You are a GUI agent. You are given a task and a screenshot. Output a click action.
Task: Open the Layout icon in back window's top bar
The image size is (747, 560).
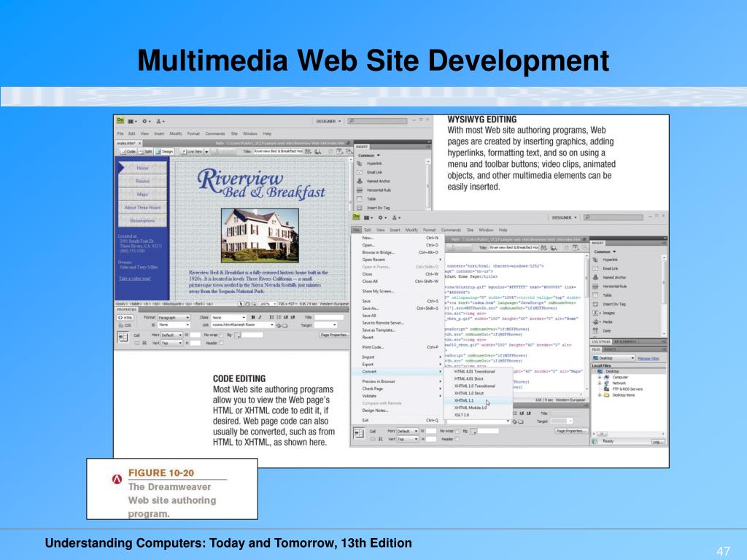point(132,122)
